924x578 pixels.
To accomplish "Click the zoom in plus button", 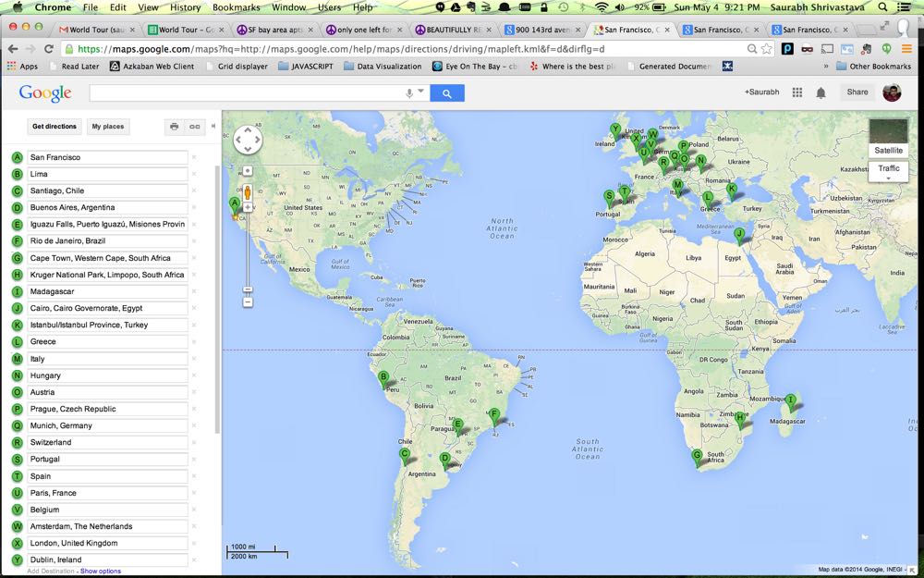I will point(248,208).
